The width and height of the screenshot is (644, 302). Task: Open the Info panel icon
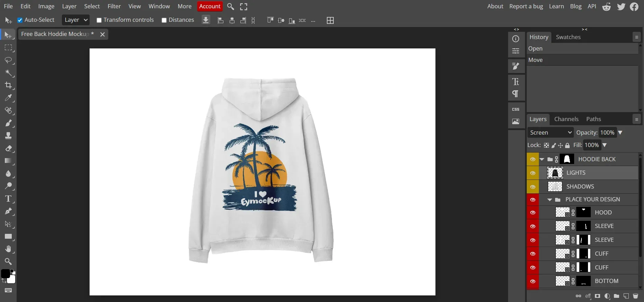tap(516, 39)
